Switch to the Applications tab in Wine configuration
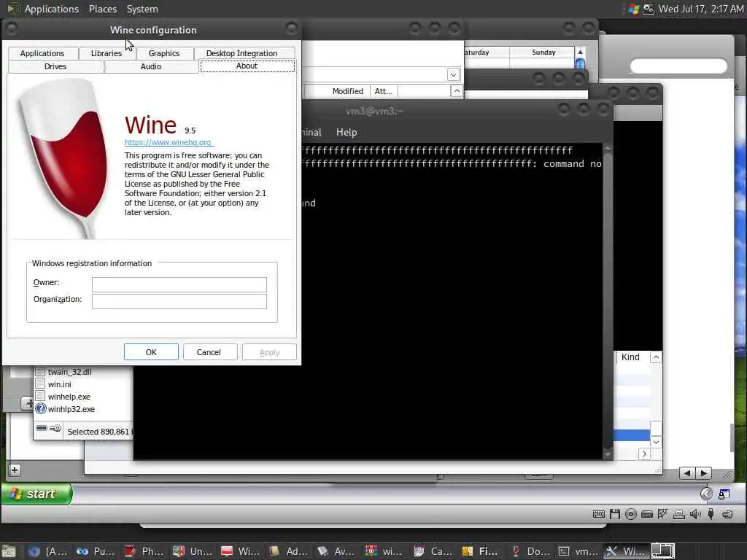747x560 pixels. [42, 53]
